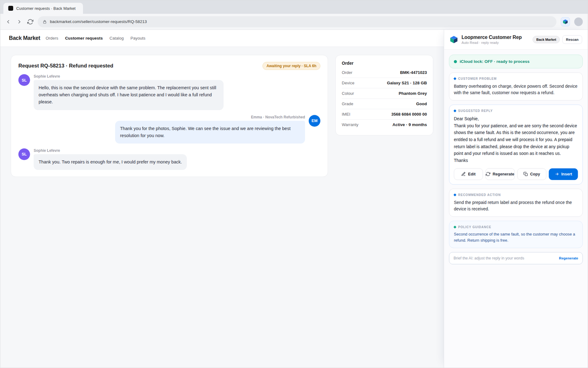
Task: Click the blue dot beside SUGGESTED REPLY
Action: click(x=455, y=111)
